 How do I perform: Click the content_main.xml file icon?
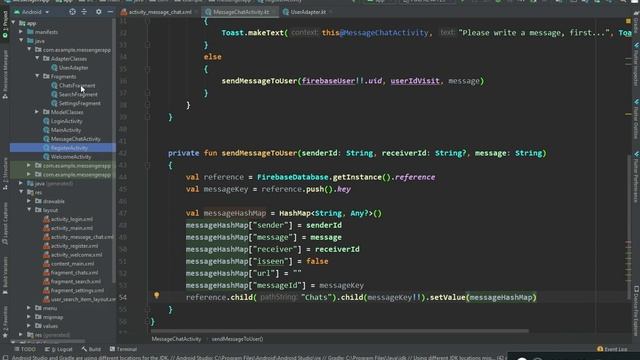pyautogui.click(x=46, y=264)
